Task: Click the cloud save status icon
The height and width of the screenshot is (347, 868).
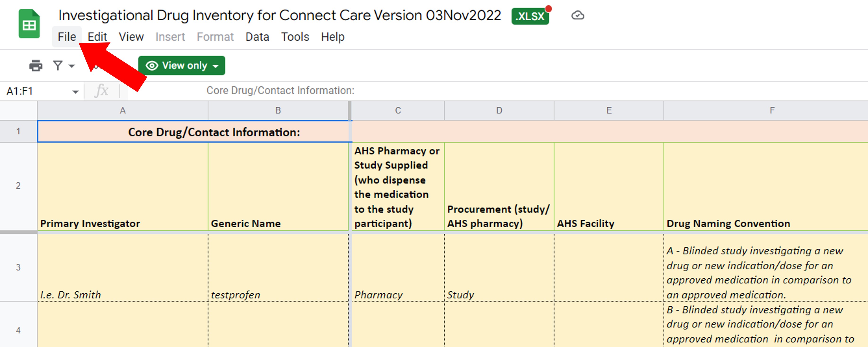Action: (577, 16)
